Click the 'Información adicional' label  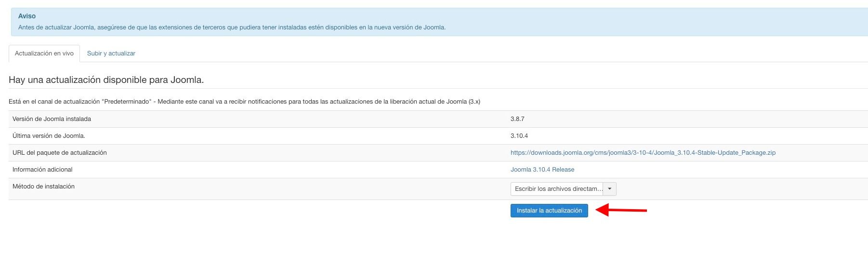point(42,170)
